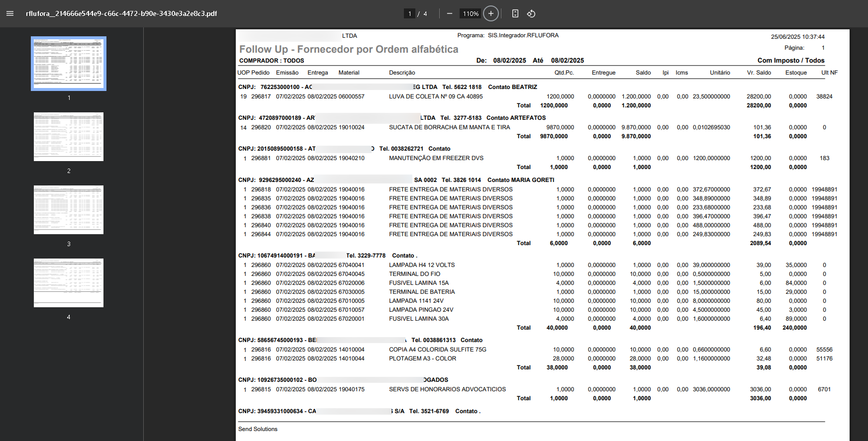868x441 pixels.
Task: Click the 'COMPRADOR : TODOS' label
Action: click(x=272, y=61)
